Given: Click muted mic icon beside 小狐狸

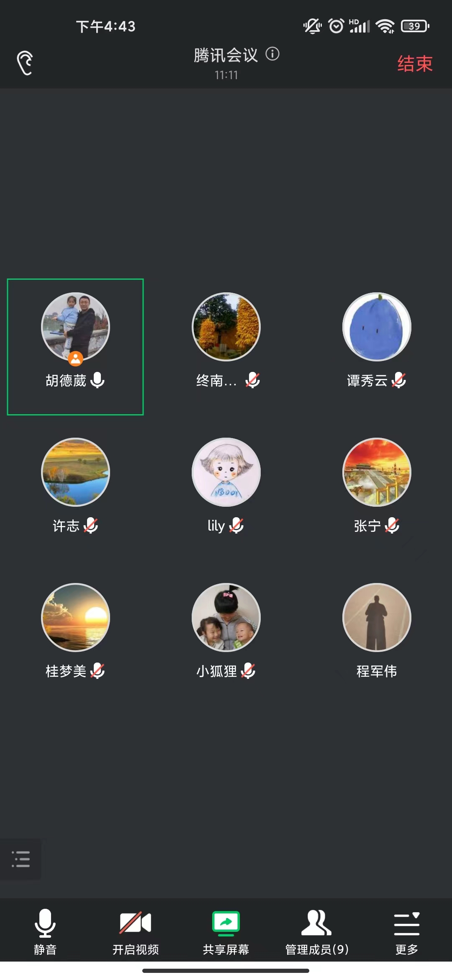Looking at the screenshot, I should tap(248, 671).
